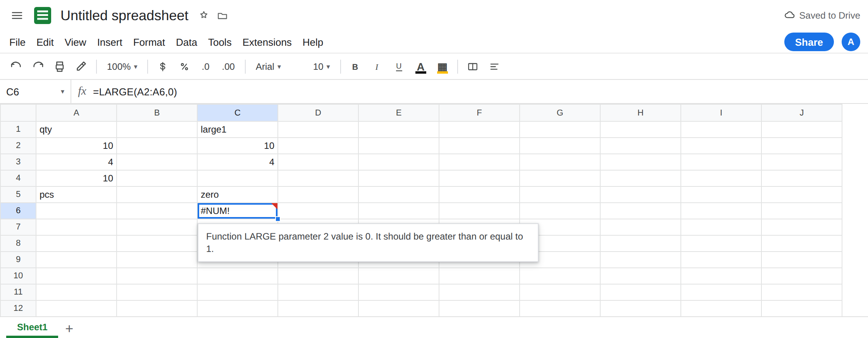Select cell C6 showing #NUM!
The height and width of the screenshot is (338, 868).
coord(238,211)
